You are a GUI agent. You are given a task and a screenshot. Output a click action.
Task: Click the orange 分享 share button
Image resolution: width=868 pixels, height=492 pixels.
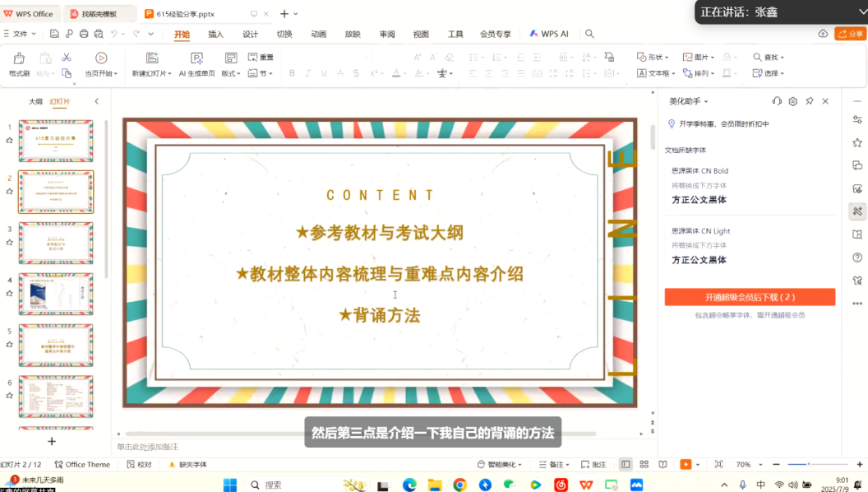pos(851,34)
